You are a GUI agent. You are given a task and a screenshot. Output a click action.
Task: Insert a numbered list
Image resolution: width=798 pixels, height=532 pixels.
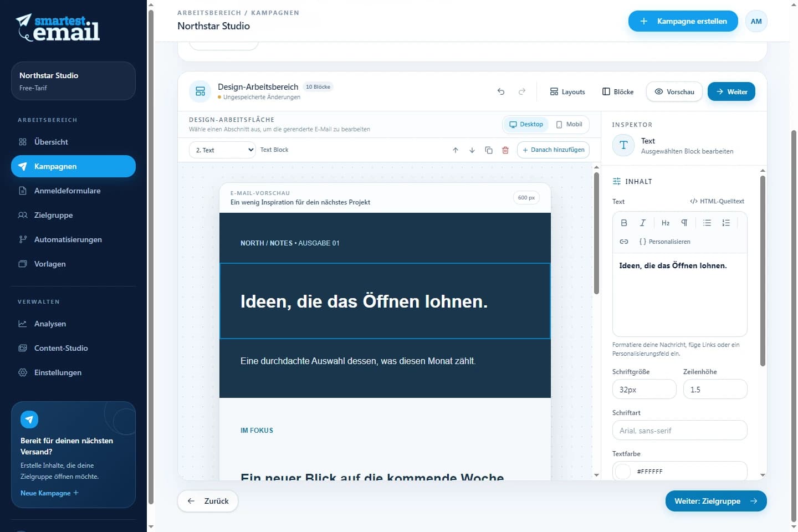point(726,223)
